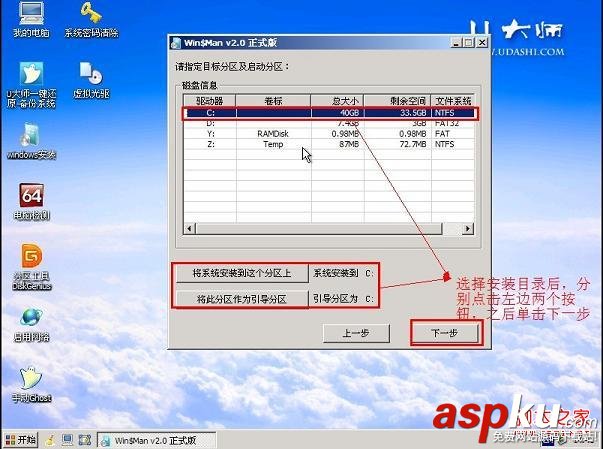The image size is (603, 449).
Task: Click the 剩余空间 column header
Action: pos(397,101)
